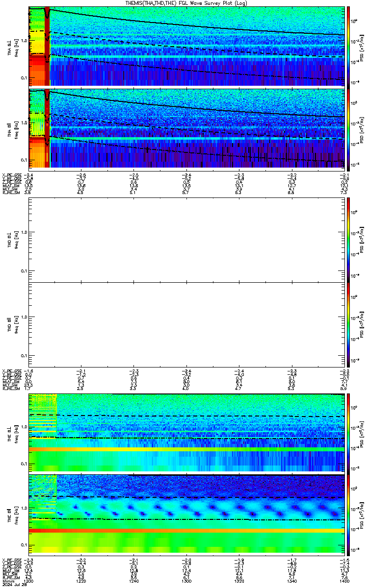Click the PSD color bar beside THE B∥
Viewport: 368px width, 588px height.
point(348,514)
